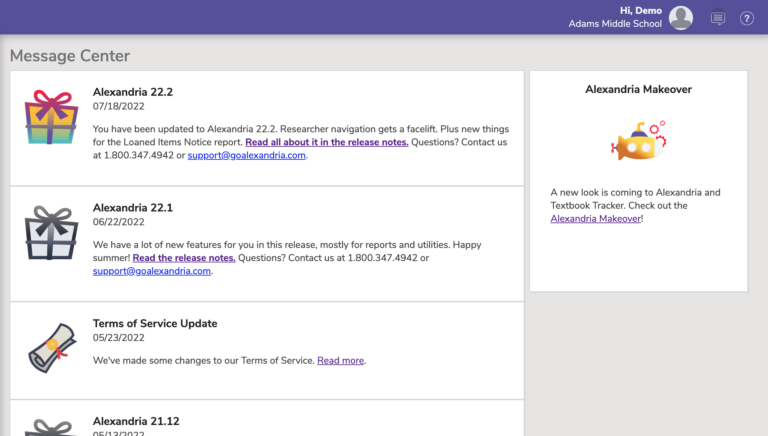Follow the Alexandria Makeover link

(x=595, y=218)
